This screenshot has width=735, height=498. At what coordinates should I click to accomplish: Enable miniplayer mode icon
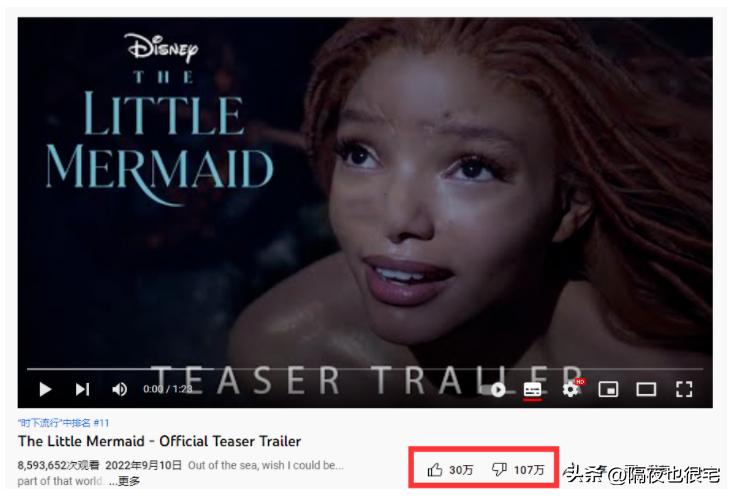(608, 389)
